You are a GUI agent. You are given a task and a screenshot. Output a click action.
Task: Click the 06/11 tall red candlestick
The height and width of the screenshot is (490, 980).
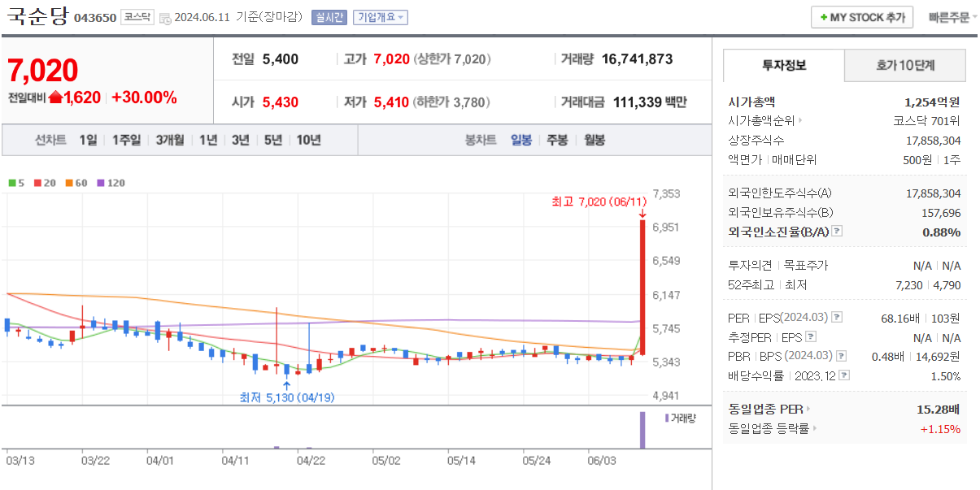click(x=642, y=287)
